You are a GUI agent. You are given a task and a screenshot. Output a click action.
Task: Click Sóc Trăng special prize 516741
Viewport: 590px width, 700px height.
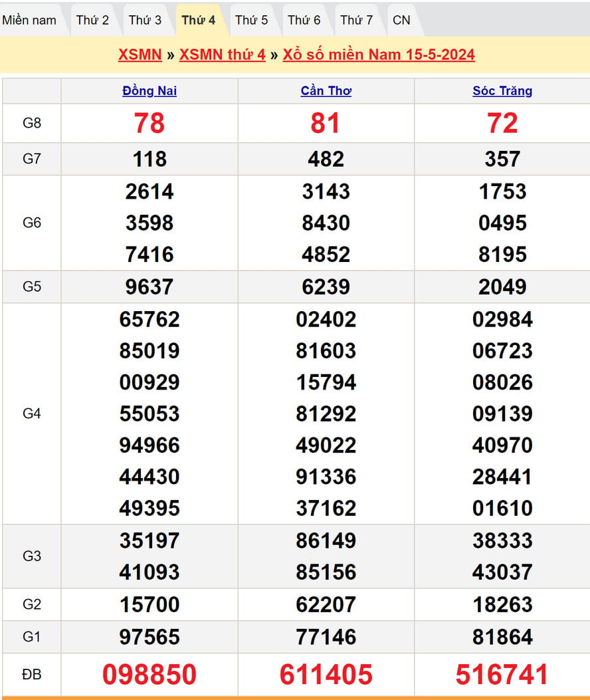pyautogui.click(x=502, y=674)
